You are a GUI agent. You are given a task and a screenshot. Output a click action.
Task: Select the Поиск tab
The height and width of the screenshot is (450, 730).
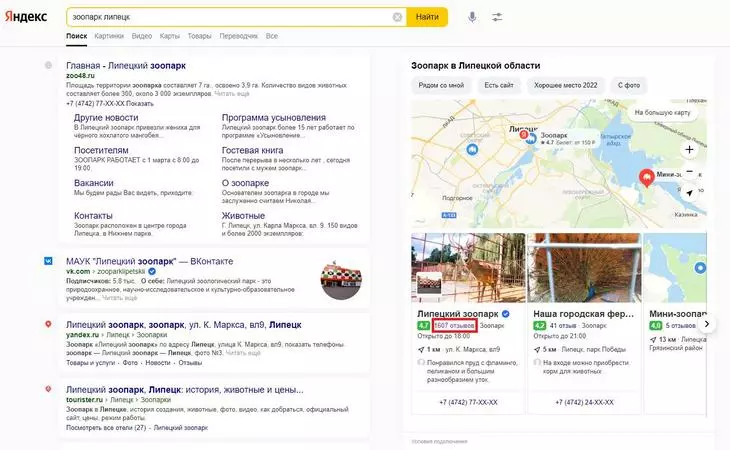(x=76, y=36)
